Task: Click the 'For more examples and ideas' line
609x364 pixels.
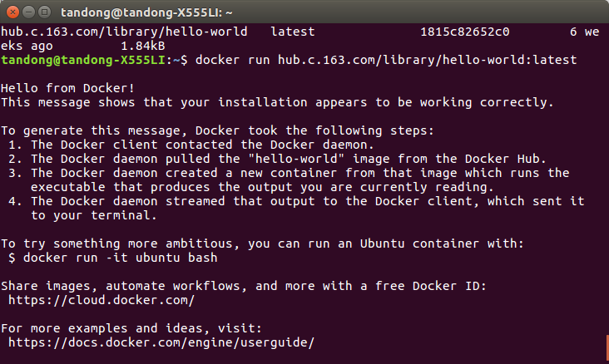Action: pyautogui.click(x=131, y=328)
